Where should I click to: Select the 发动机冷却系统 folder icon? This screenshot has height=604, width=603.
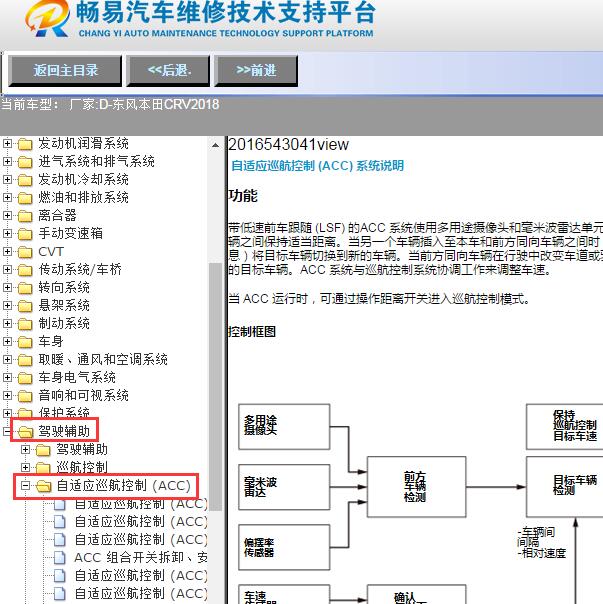[25, 180]
